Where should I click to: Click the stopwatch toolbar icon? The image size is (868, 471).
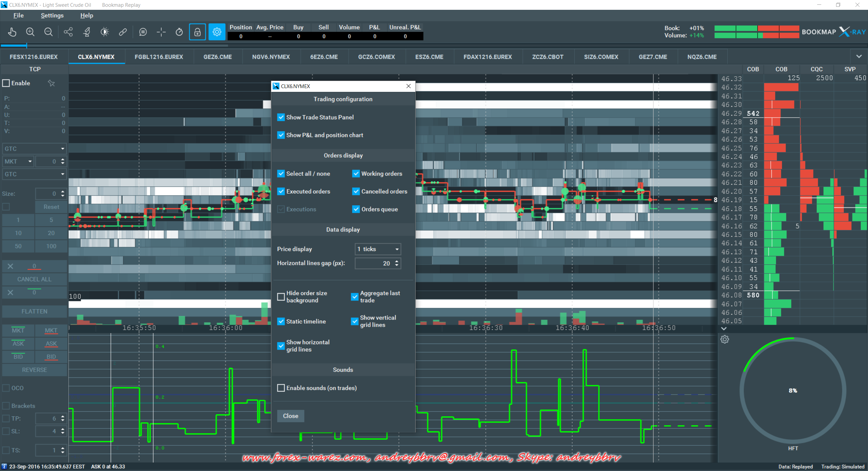click(179, 32)
